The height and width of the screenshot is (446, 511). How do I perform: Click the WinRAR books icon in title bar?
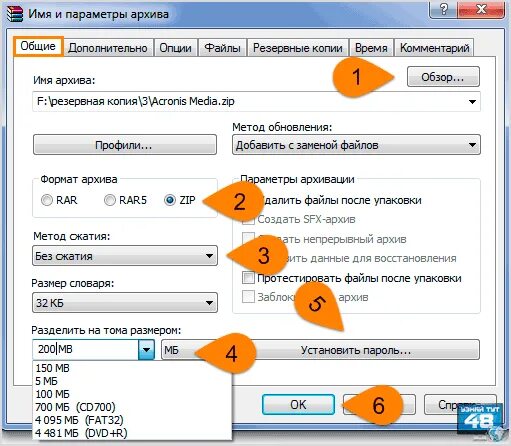(15, 14)
